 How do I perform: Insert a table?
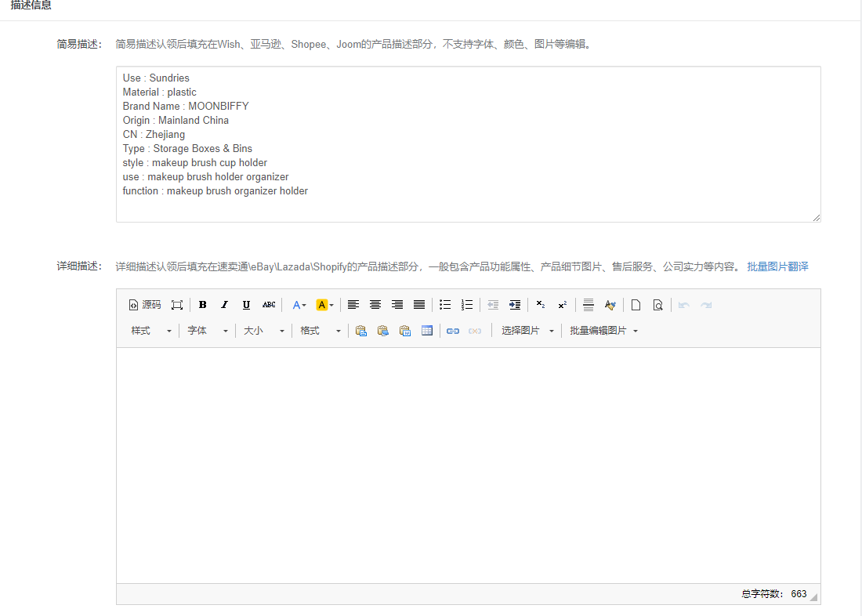point(427,331)
